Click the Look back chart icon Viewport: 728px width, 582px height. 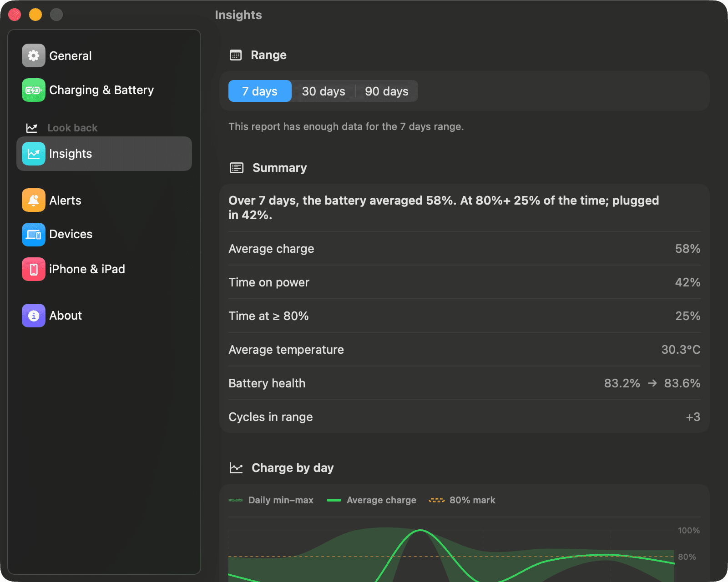[32, 128]
